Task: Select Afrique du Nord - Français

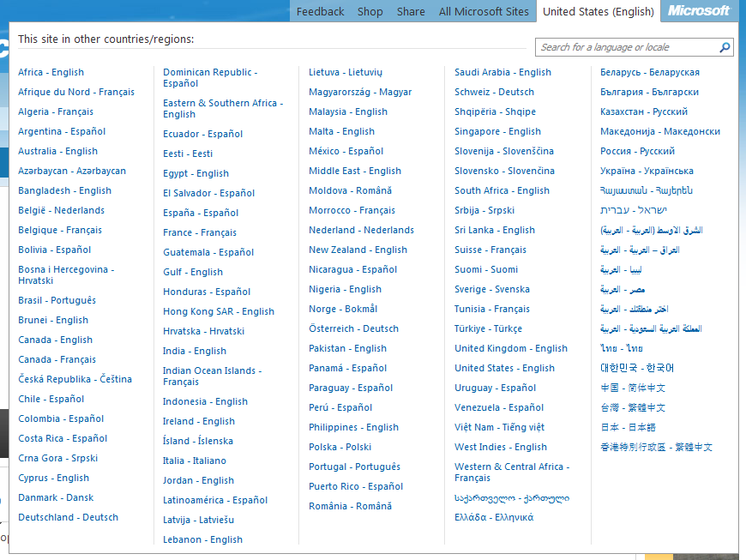Action: pyautogui.click(x=76, y=92)
